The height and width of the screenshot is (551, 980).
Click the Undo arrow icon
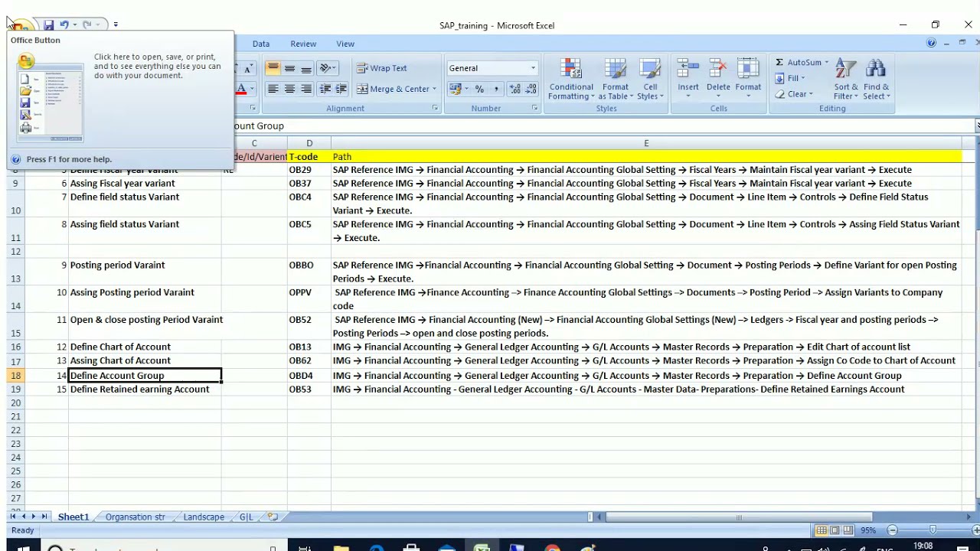64,25
